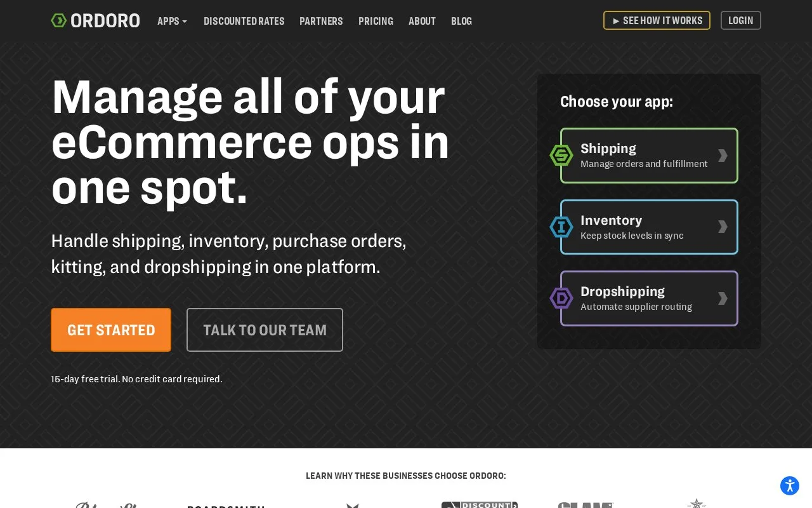Click the green Shipping hexagon icon
812x508 pixels.
[561, 156]
